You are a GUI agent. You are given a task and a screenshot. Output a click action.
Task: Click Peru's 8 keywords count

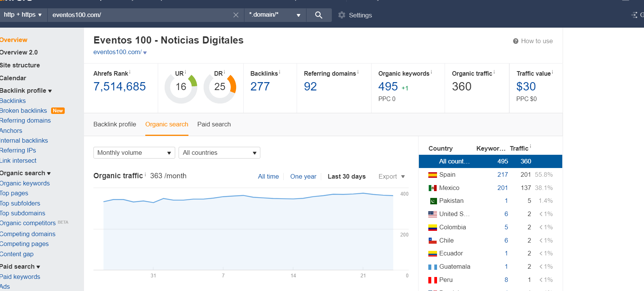pyautogui.click(x=506, y=280)
